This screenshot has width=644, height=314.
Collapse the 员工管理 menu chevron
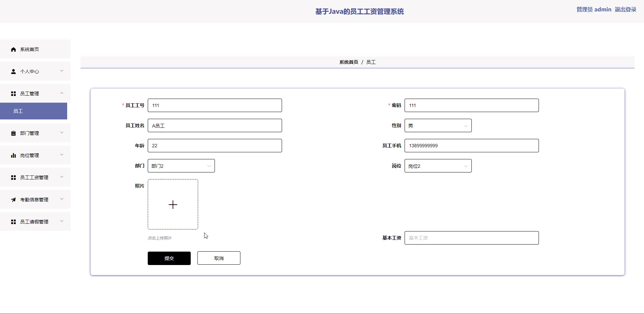click(x=62, y=93)
